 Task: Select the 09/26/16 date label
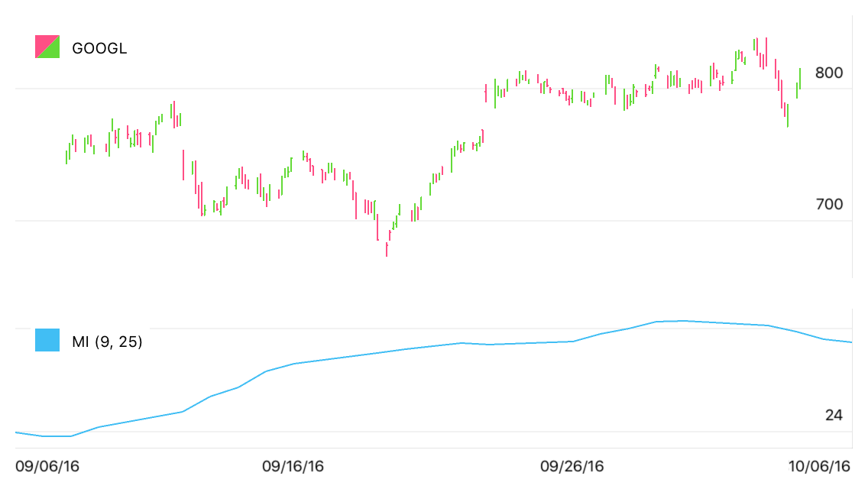coord(572,466)
